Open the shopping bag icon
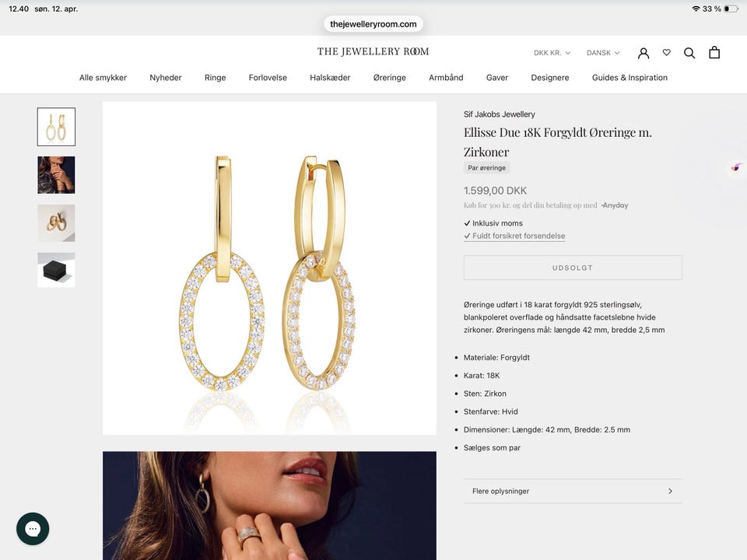The height and width of the screenshot is (560, 747). pos(714,53)
